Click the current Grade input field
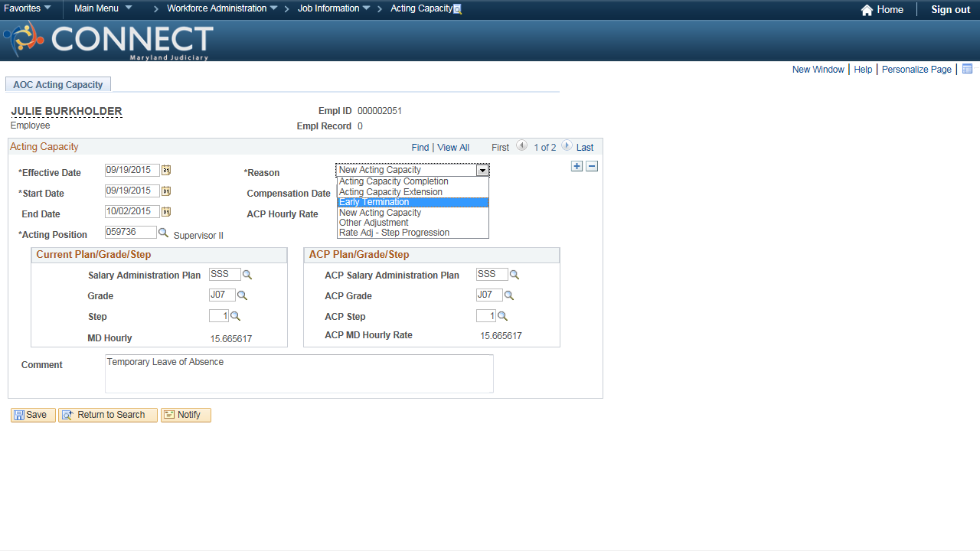980x551 pixels. [x=223, y=295]
